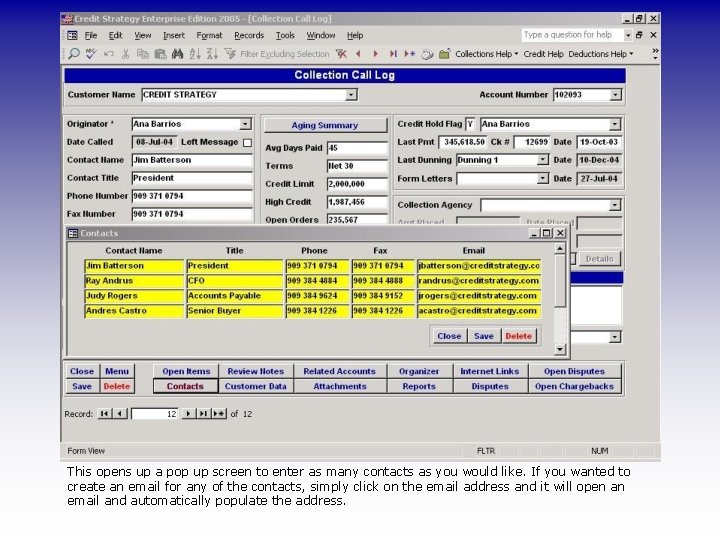The width and height of the screenshot is (720, 540).
Task: Click Aging Summary button
Action: coord(325,125)
